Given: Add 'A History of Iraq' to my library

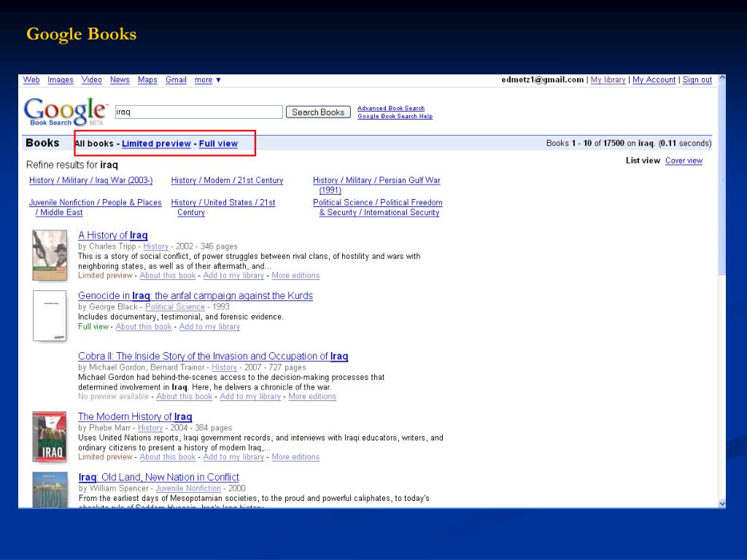Looking at the screenshot, I should point(233,276).
